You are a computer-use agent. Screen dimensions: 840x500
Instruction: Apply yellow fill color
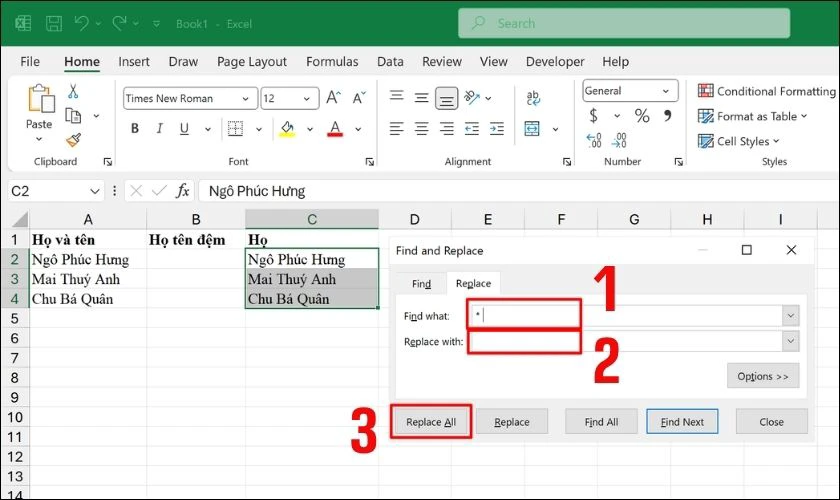(287, 129)
